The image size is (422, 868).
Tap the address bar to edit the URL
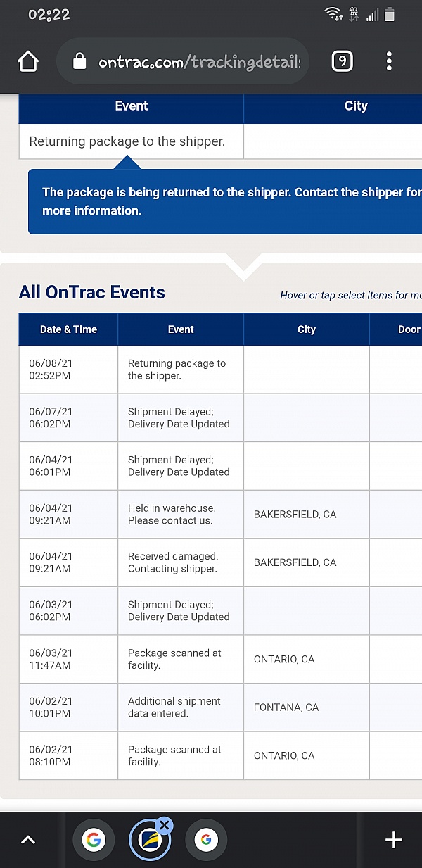pyautogui.click(x=197, y=61)
